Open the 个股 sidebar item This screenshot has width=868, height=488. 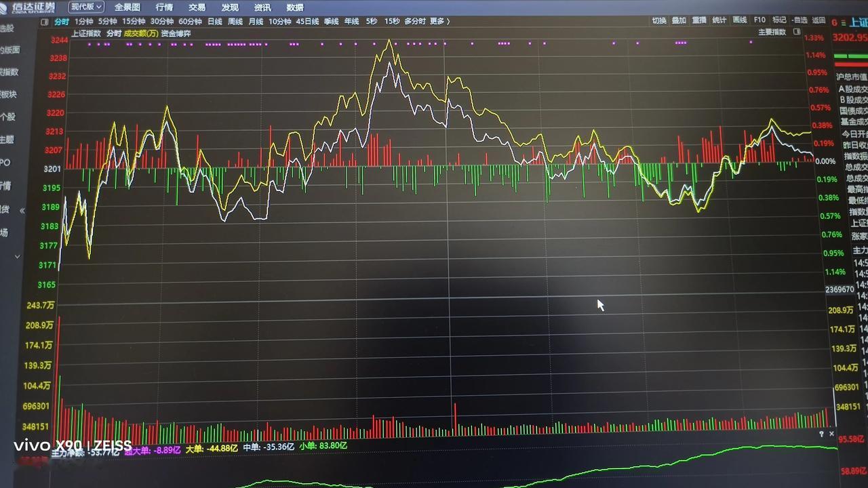[x=7, y=117]
